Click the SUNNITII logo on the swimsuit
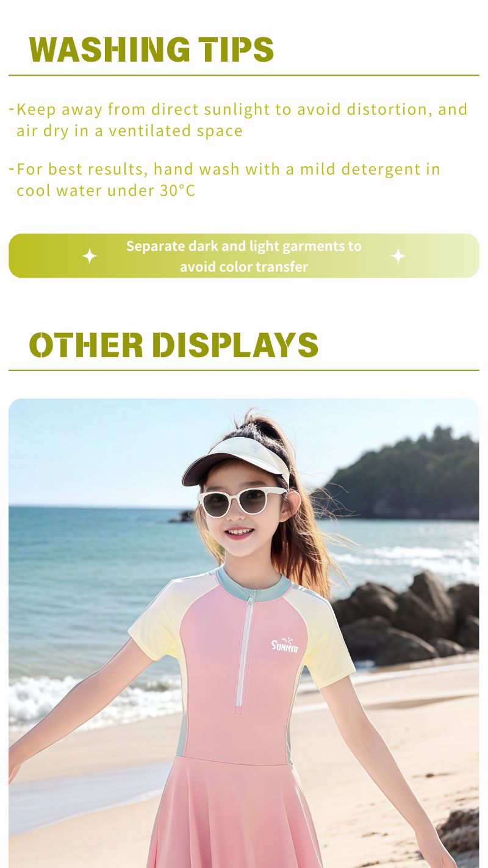The image size is (488, 868). [285, 645]
